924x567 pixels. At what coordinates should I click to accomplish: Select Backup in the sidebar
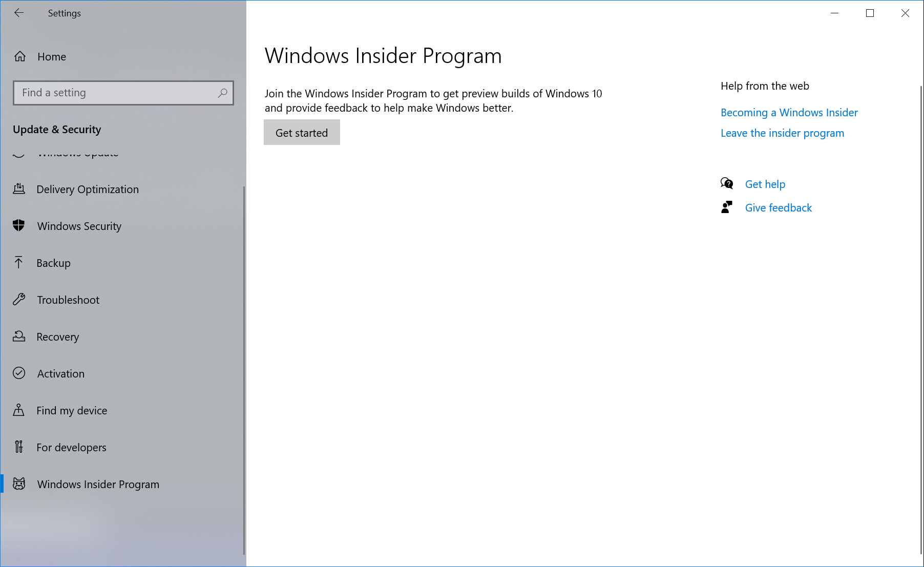pos(53,263)
